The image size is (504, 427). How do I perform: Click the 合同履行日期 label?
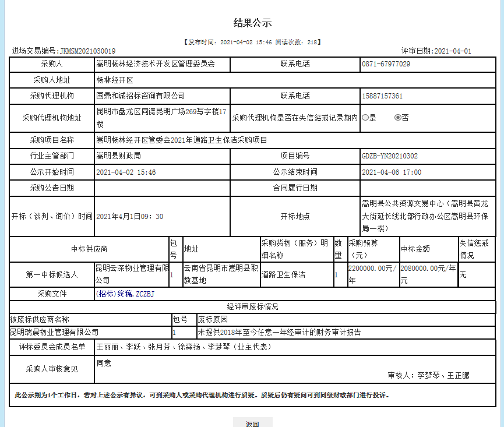click(295, 188)
